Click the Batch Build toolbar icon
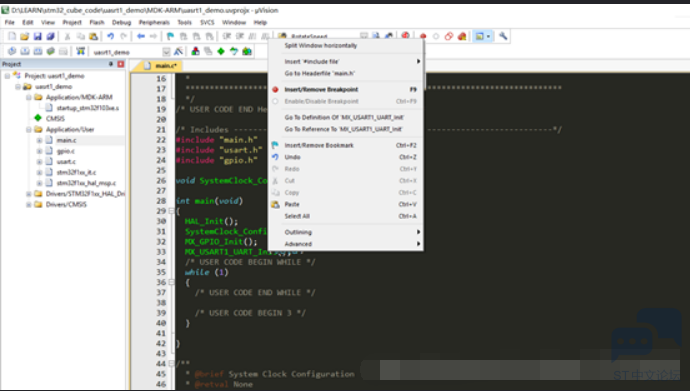This screenshot has width=690, height=391. click(x=51, y=52)
